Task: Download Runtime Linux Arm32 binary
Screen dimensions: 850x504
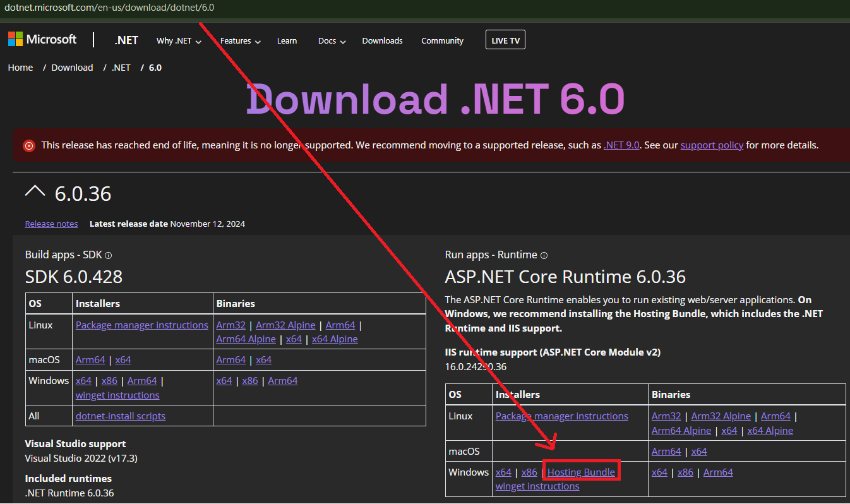Action: (666, 416)
